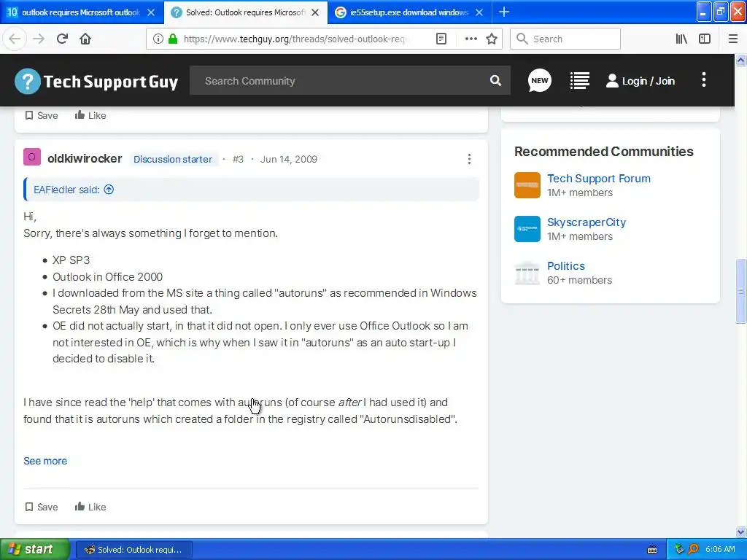Click the 6:06 AM system clock

tap(720, 549)
